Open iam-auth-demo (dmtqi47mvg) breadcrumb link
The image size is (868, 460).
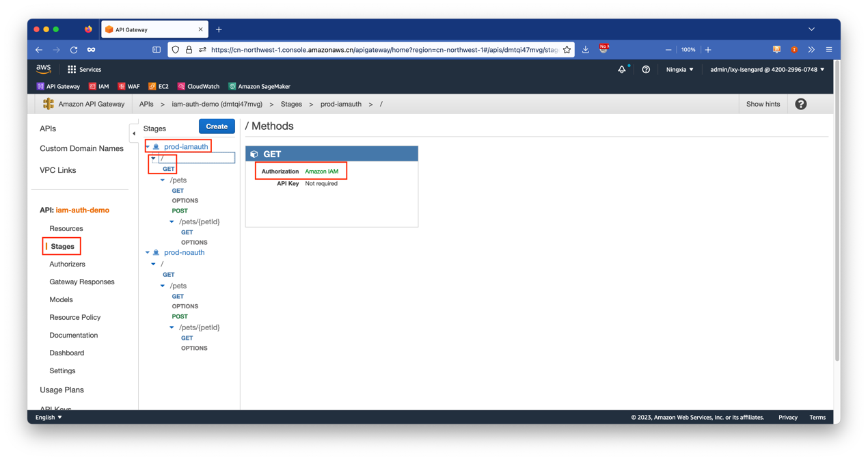coord(217,105)
